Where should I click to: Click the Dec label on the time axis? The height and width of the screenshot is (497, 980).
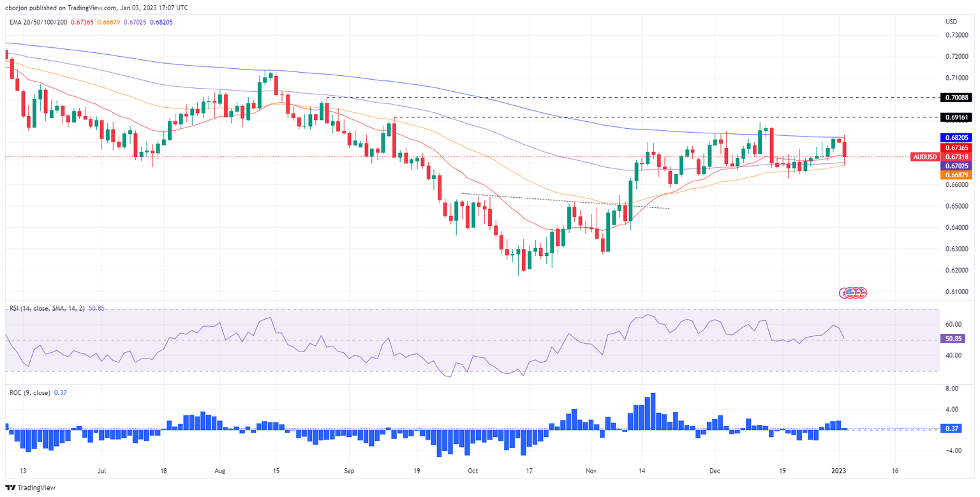coord(715,470)
